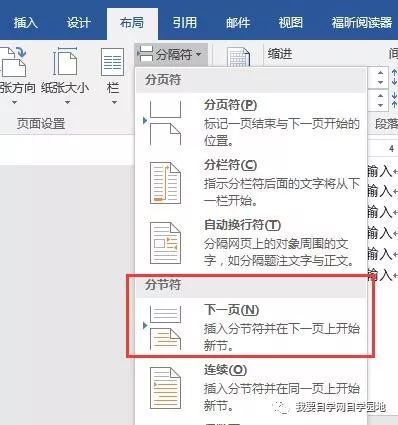
Task: Decrease the lower indent spinner value
Action: pyautogui.click(x=380, y=105)
